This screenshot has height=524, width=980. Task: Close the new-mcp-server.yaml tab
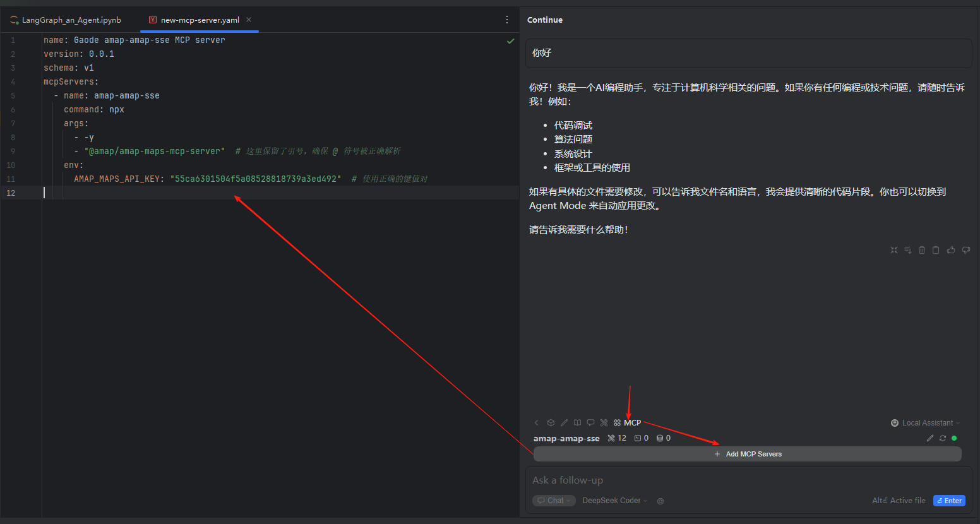click(249, 20)
